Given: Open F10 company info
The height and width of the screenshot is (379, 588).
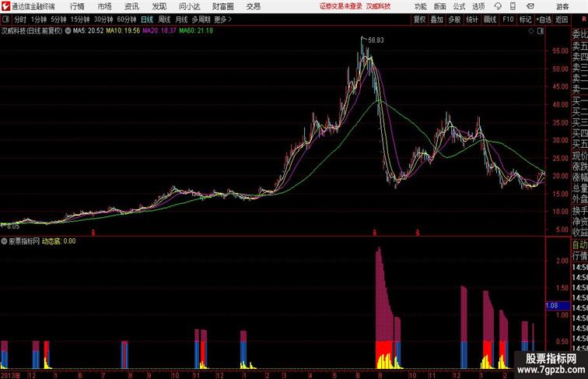Looking at the screenshot, I should [508, 19].
